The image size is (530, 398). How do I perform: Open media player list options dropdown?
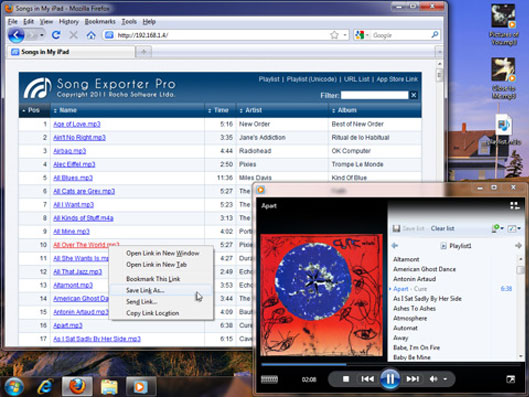click(x=514, y=229)
